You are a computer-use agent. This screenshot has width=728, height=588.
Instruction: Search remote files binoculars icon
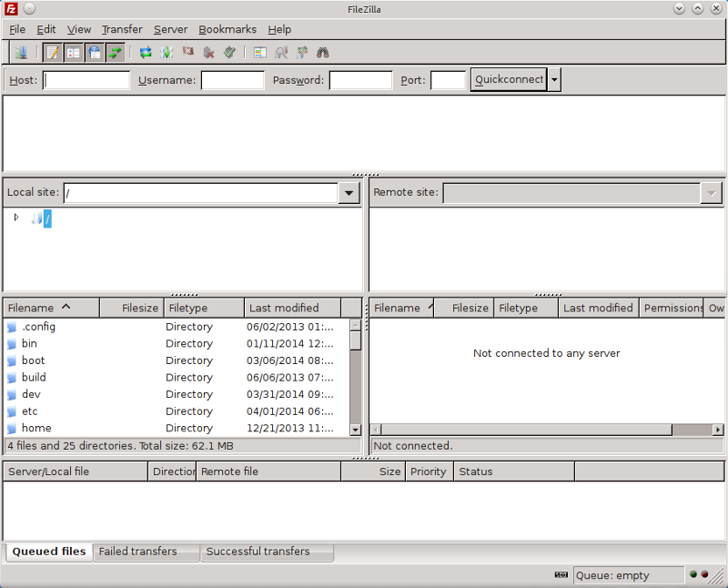(323, 53)
